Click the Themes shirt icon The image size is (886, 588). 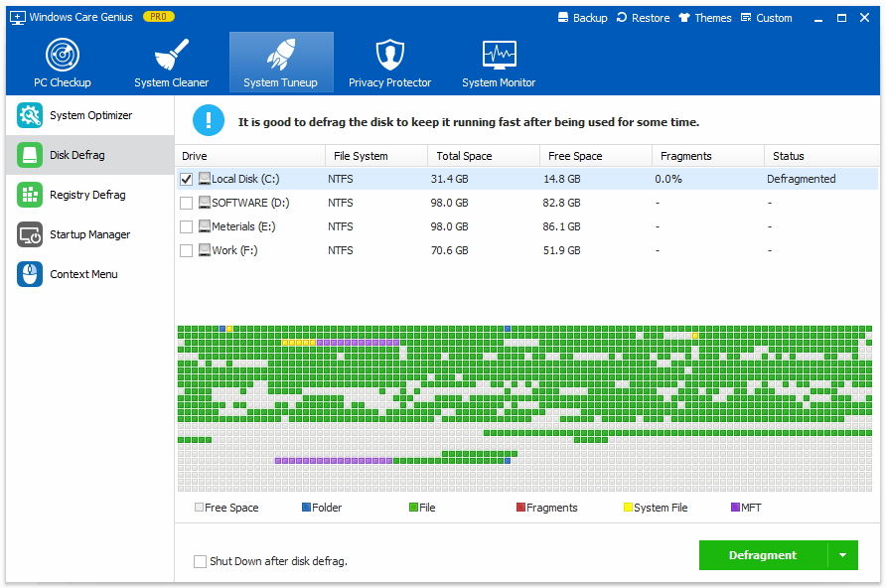pos(684,18)
